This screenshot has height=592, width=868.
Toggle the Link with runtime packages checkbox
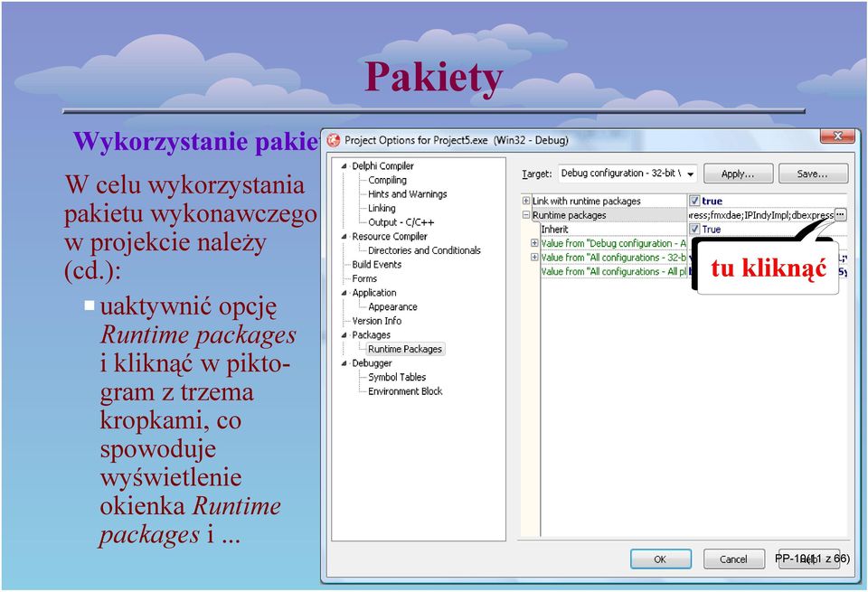pyautogui.click(x=694, y=201)
